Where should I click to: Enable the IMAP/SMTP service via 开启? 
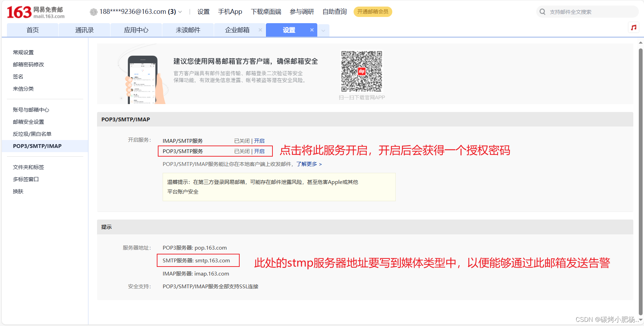click(259, 141)
